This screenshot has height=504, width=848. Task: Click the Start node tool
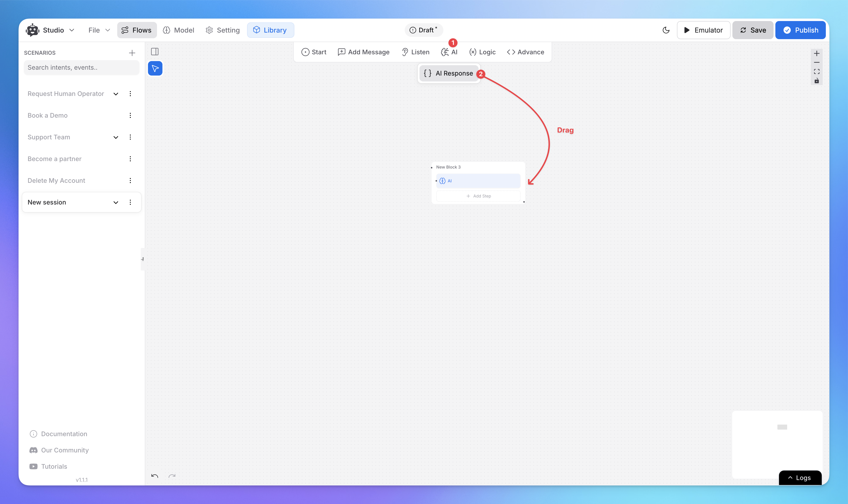[x=314, y=52]
